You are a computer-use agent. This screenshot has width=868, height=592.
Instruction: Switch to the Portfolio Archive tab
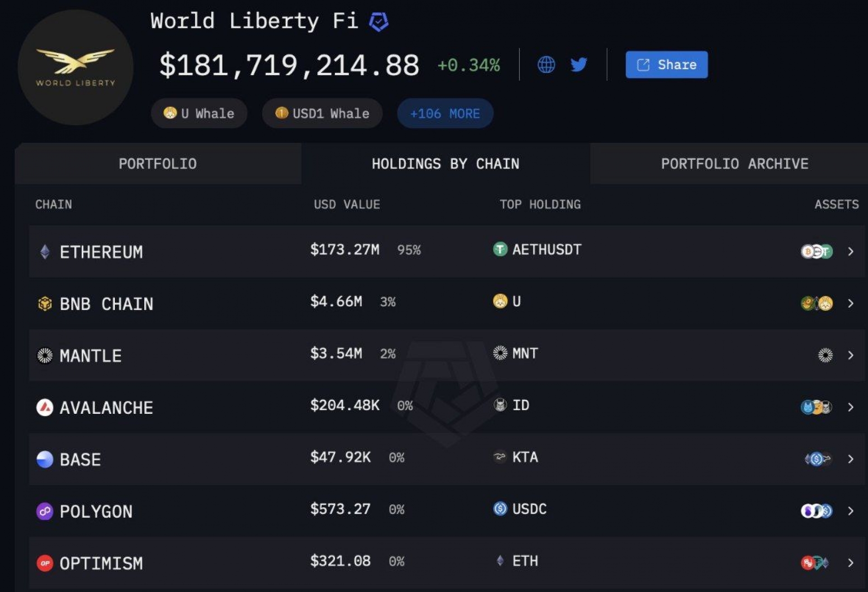point(735,164)
